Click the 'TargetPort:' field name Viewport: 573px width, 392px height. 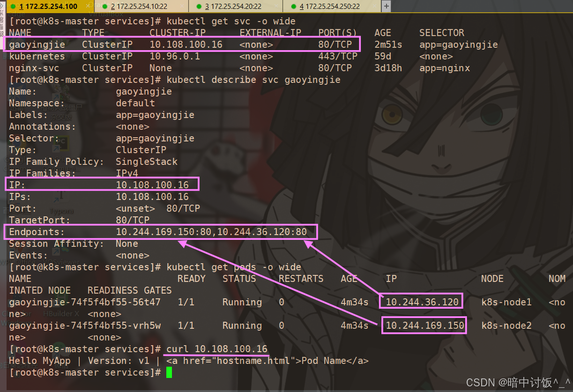(40, 220)
